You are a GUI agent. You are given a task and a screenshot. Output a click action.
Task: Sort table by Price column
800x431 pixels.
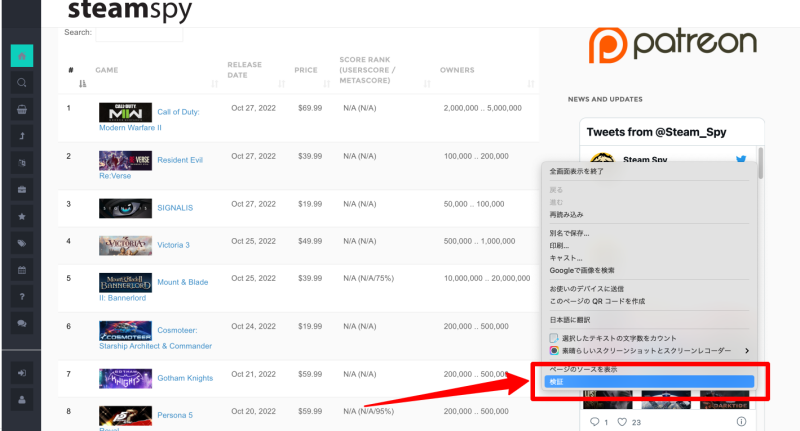(x=306, y=70)
